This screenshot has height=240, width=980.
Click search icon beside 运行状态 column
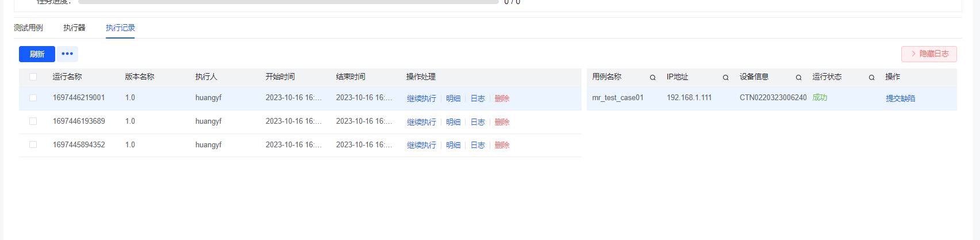point(871,78)
